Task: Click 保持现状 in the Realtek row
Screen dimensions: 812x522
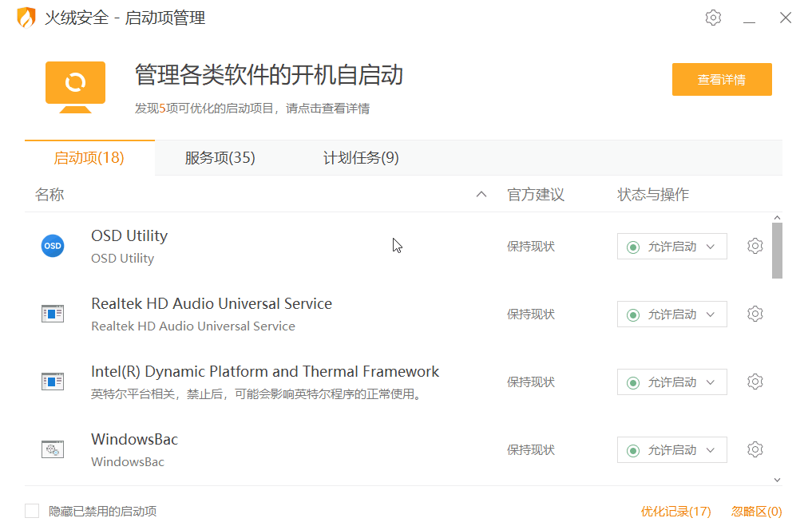Action: tap(531, 314)
